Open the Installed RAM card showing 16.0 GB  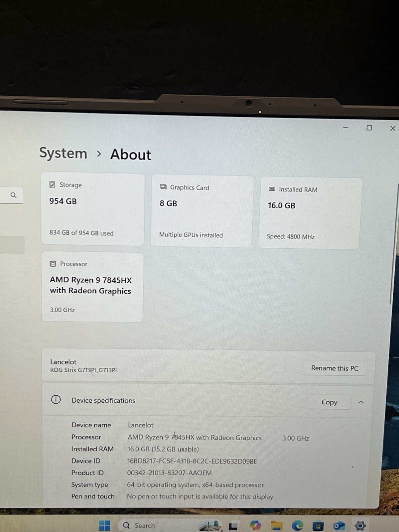pos(311,213)
